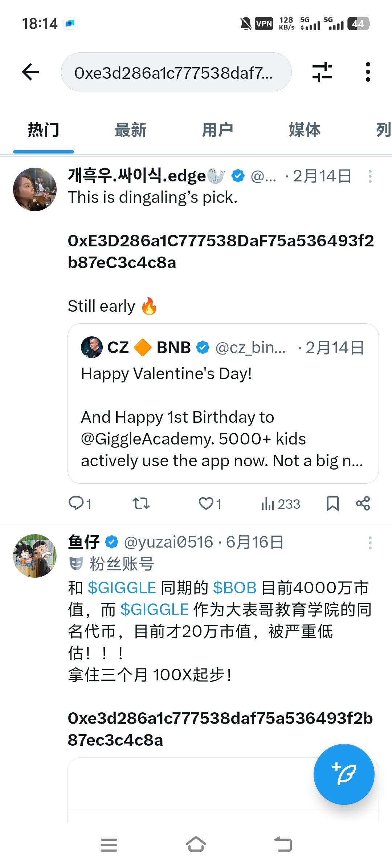Bookmark the dingaling's pick tweet

(332, 504)
